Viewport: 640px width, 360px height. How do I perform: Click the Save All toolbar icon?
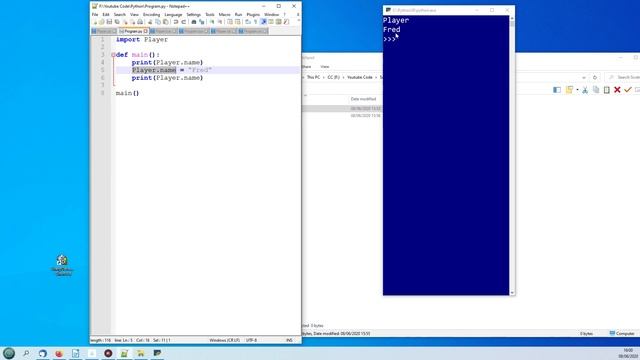point(117,22)
